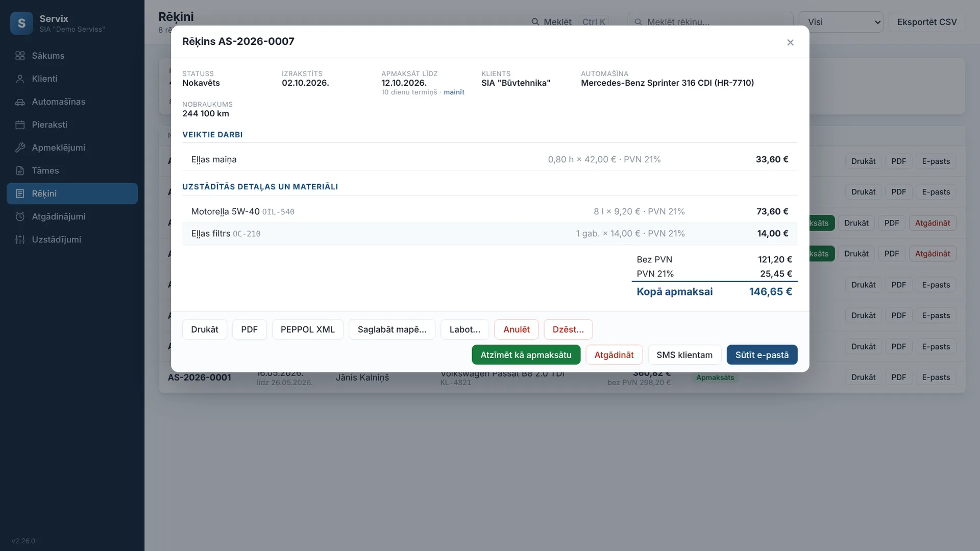
Task: Click the Atgādinājumi clock icon
Action: (20, 216)
